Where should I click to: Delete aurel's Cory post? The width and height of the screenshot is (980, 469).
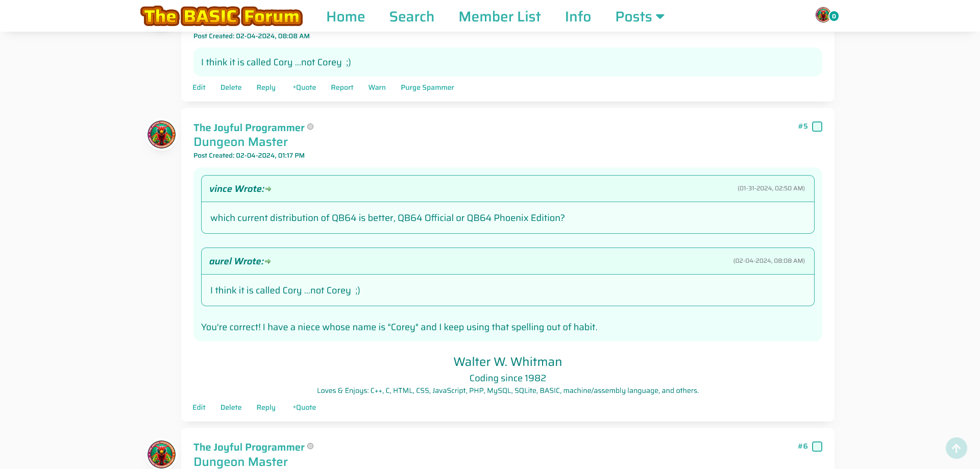231,87
